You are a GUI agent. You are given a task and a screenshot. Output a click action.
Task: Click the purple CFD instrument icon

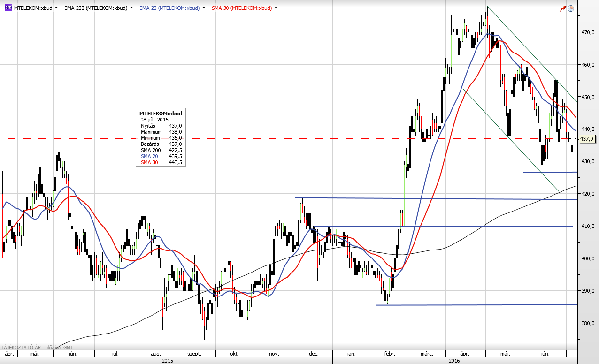8,8
